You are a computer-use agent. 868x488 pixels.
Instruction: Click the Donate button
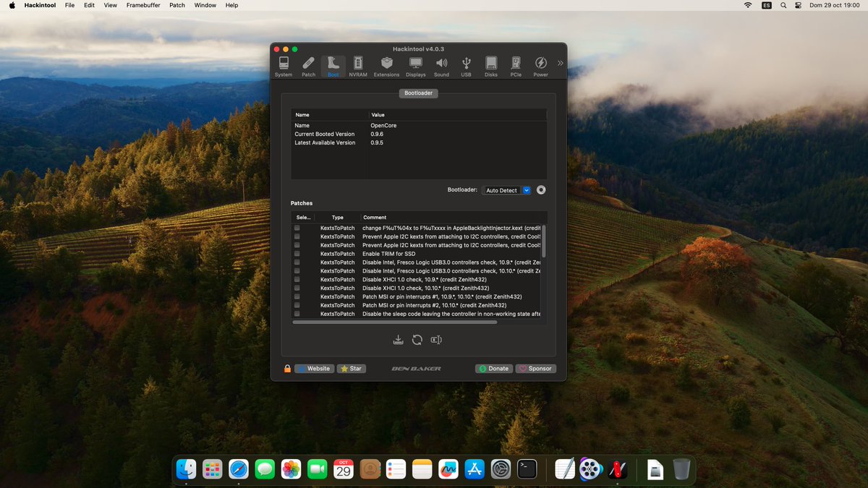point(494,368)
